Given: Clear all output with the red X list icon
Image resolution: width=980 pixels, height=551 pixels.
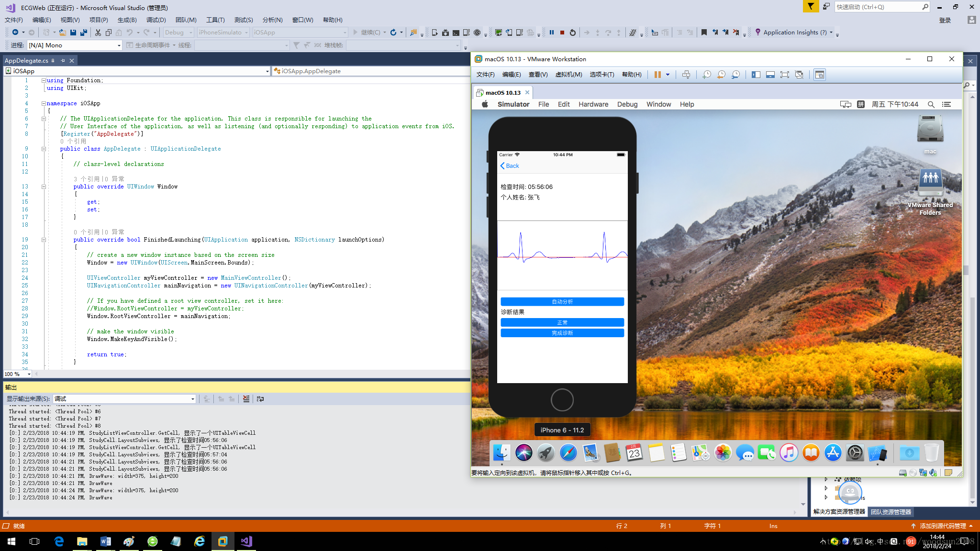Looking at the screenshot, I should [246, 399].
